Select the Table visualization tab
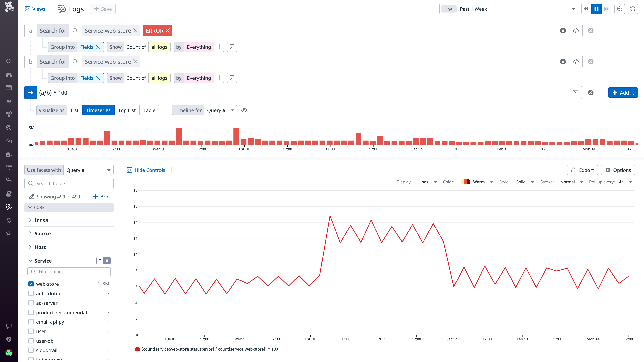644x362 pixels. tap(149, 110)
